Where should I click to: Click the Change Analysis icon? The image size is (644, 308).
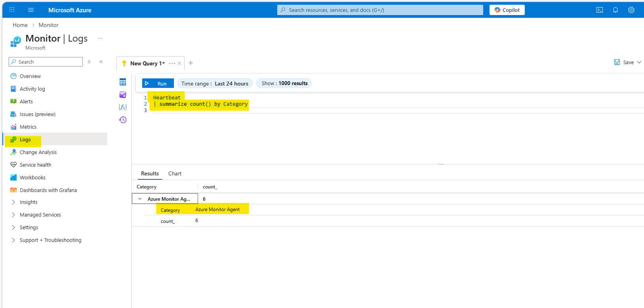[x=13, y=152]
